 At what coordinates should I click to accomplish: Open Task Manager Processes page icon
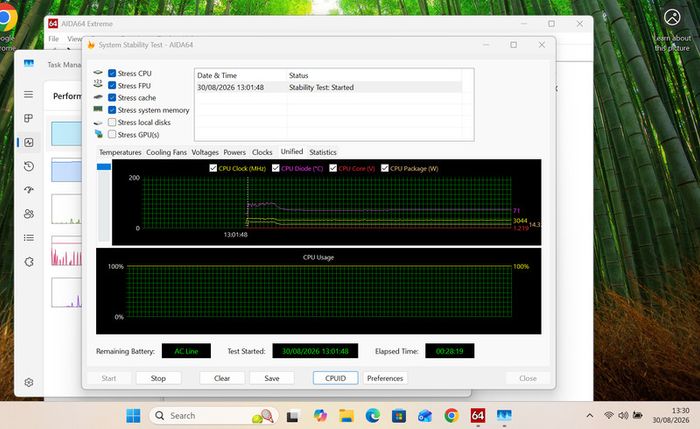(29, 118)
